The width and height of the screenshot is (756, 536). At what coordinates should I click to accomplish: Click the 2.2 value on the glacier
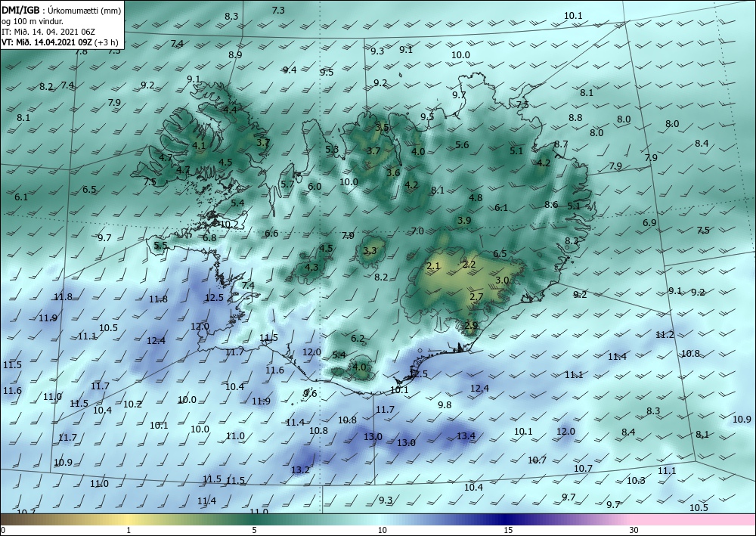click(x=469, y=264)
